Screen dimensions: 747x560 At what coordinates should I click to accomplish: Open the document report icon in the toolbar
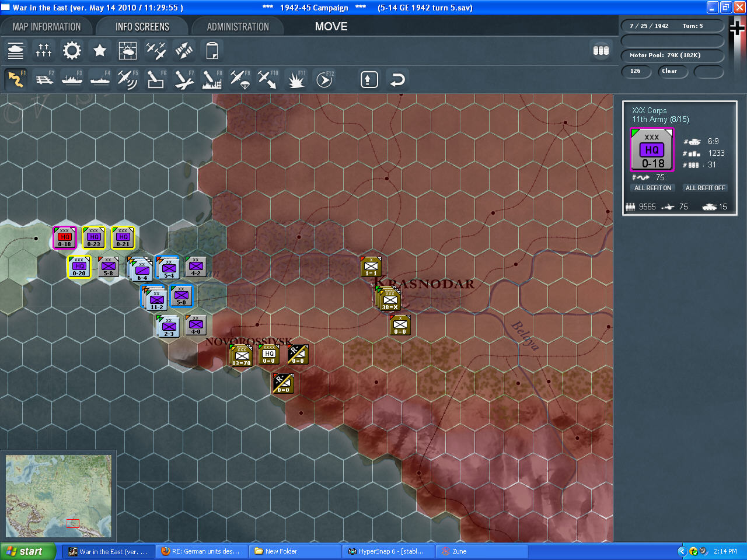[x=212, y=51]
